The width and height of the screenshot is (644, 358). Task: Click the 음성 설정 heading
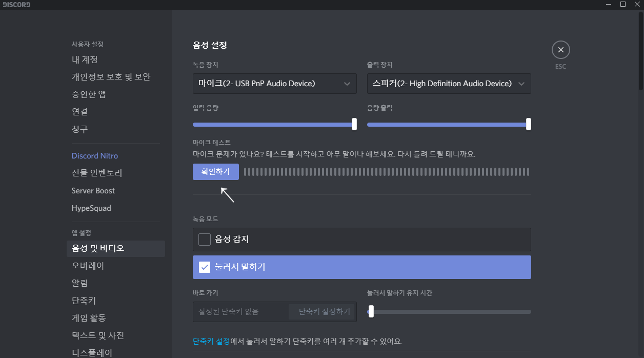210,45
